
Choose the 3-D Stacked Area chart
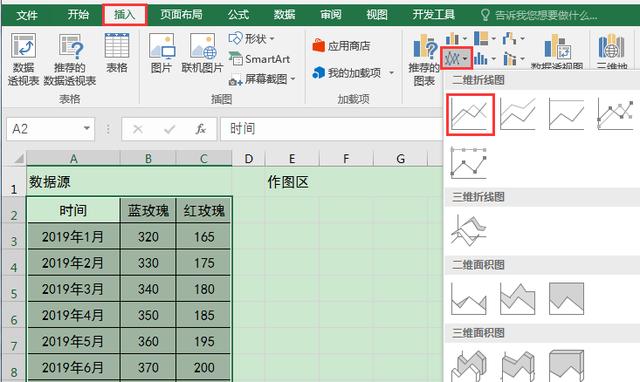tap(518, 366)
